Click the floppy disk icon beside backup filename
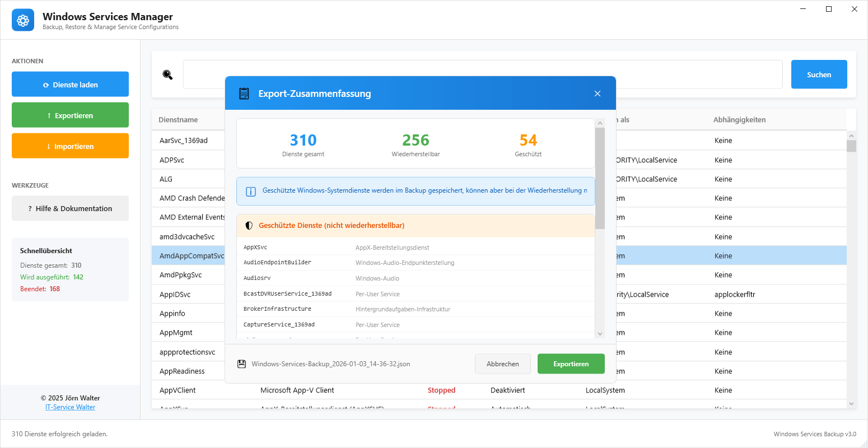 coord(242,364)
